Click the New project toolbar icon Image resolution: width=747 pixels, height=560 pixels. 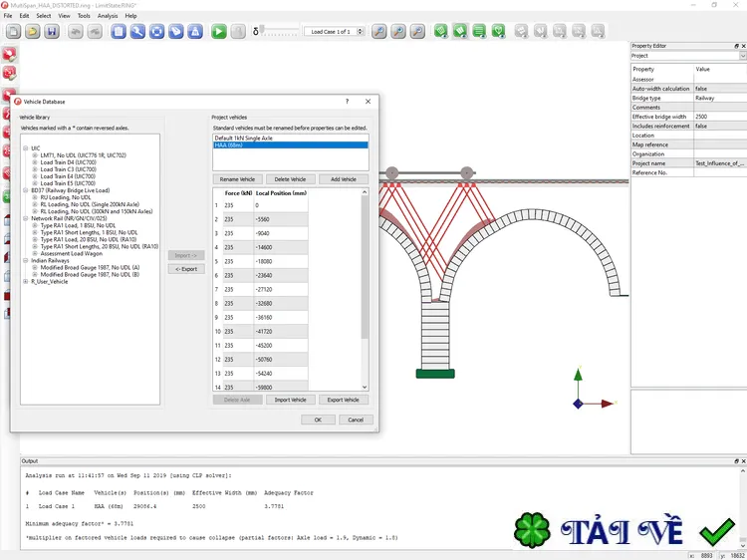click(13, 32)
